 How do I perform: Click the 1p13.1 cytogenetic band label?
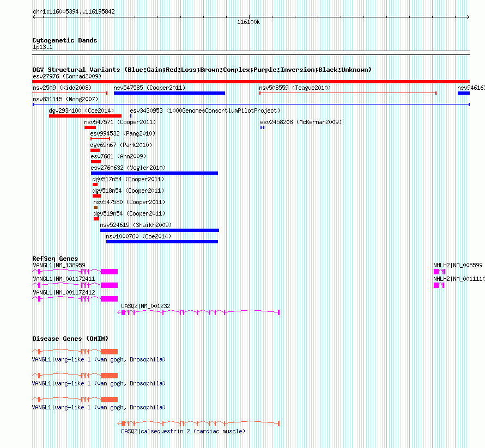coord(43,47)
